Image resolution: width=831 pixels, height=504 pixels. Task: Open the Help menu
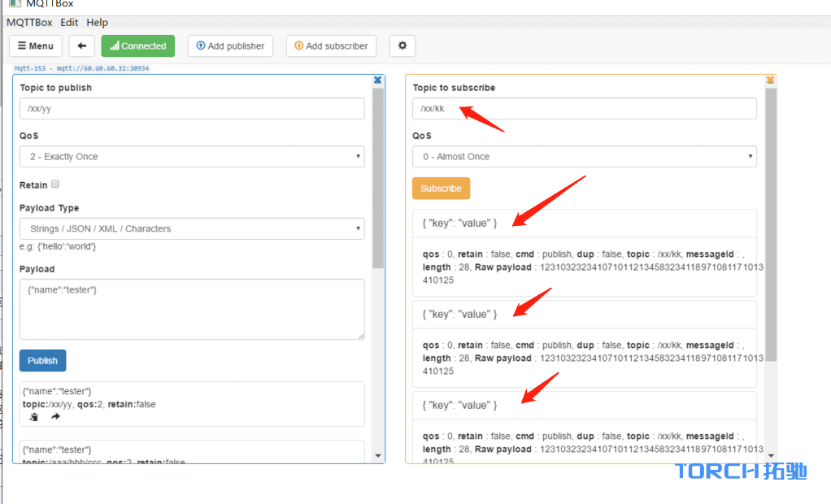click(97, 22)
